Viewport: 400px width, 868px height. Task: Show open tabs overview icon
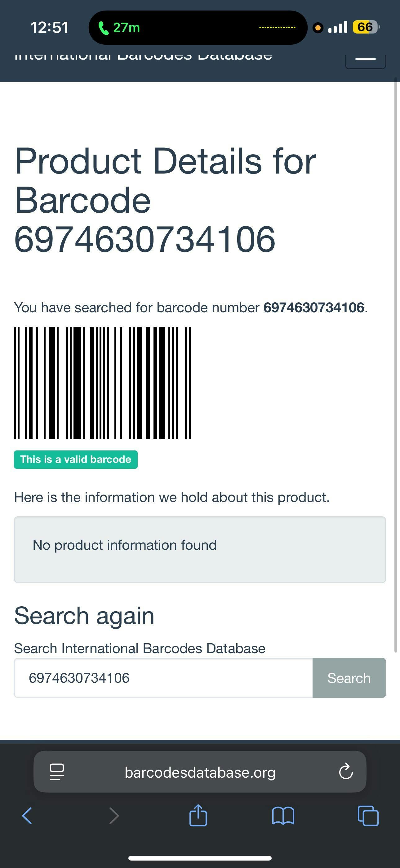[368, 816]
